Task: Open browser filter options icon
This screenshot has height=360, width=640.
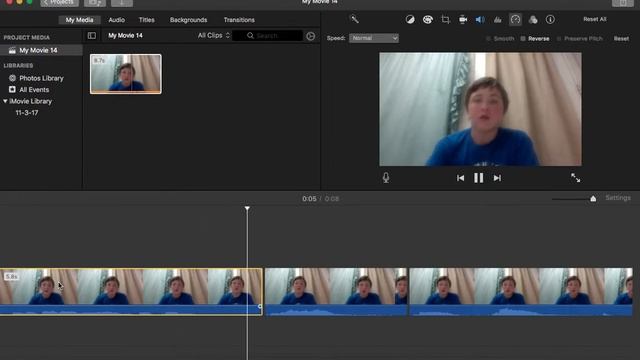Action: (x=311, y=36)
